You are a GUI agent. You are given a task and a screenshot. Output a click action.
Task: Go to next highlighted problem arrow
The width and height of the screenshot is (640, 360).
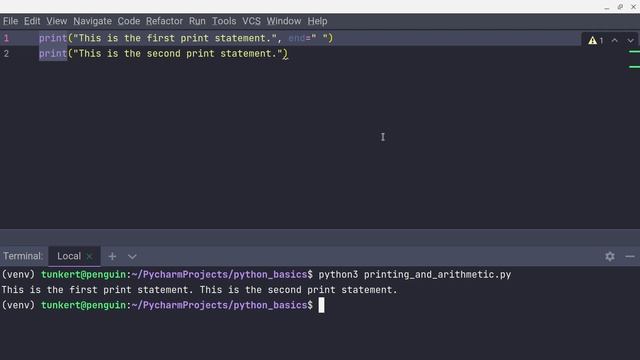pos(630,40)
